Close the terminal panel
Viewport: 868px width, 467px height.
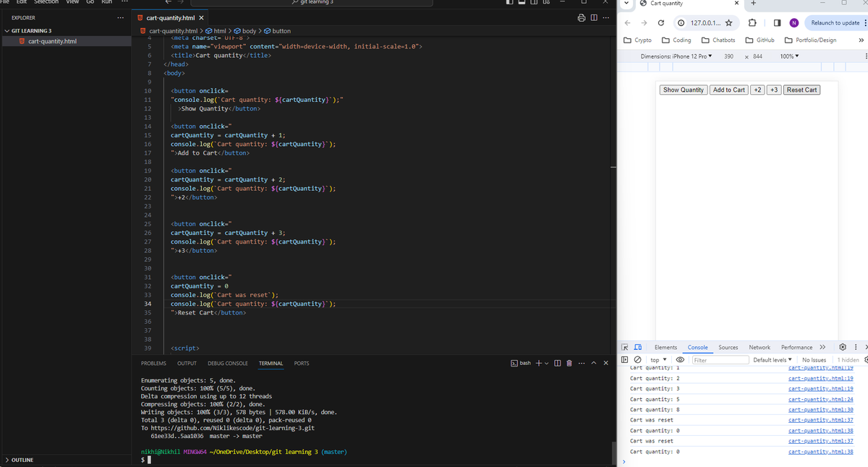click(x=606, y=363)
